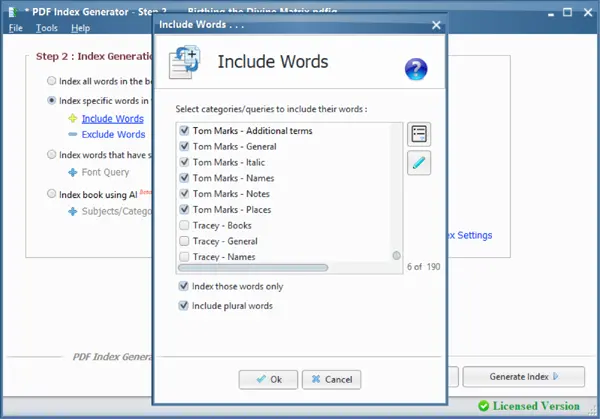The image size is (600, 419).
Task: Click the plus icon beside Subjects/Categories
Action: click(73, 211)
